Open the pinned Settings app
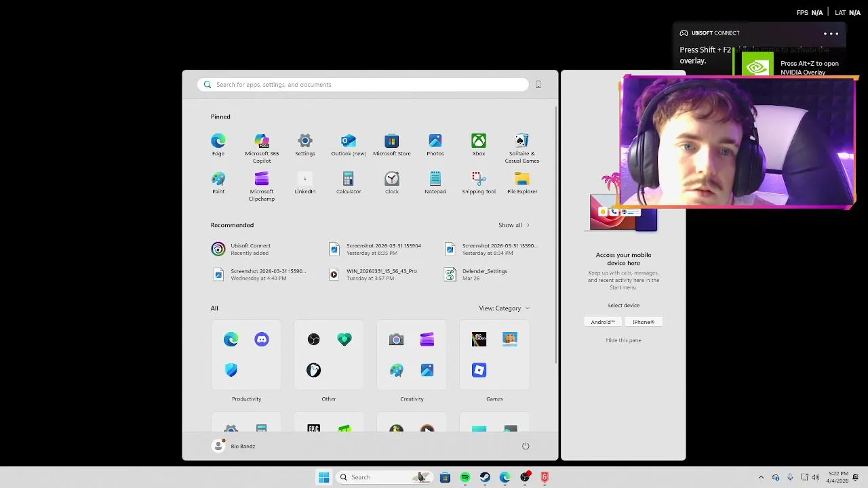 [305, 144]
